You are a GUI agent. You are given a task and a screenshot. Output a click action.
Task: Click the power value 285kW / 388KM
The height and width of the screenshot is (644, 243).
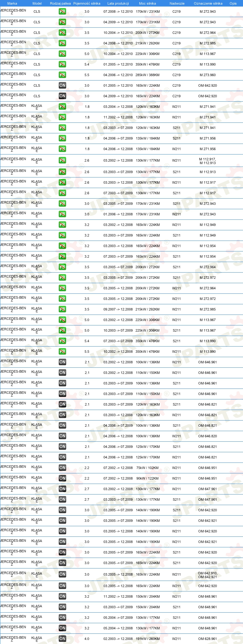pyautogui.click(x=148, y=75)
